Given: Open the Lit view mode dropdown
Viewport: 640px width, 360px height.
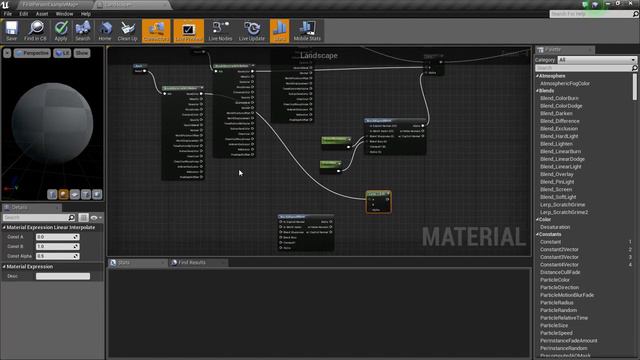Looking at the screenshot, I should [x=62, y=53].
